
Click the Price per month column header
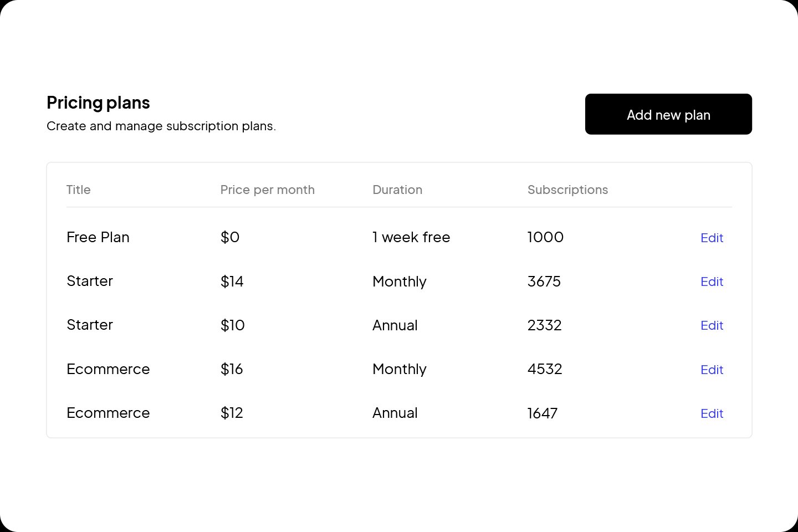coord(268,190)
